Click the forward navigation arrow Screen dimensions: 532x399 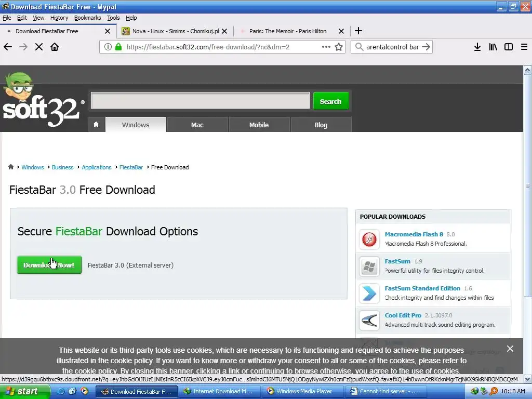coord(23,47)
